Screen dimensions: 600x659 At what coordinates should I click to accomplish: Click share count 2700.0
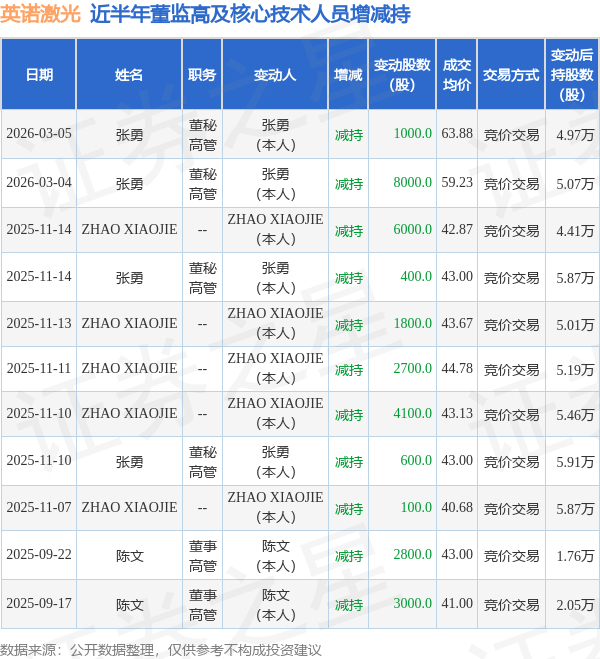coord(413,369)
